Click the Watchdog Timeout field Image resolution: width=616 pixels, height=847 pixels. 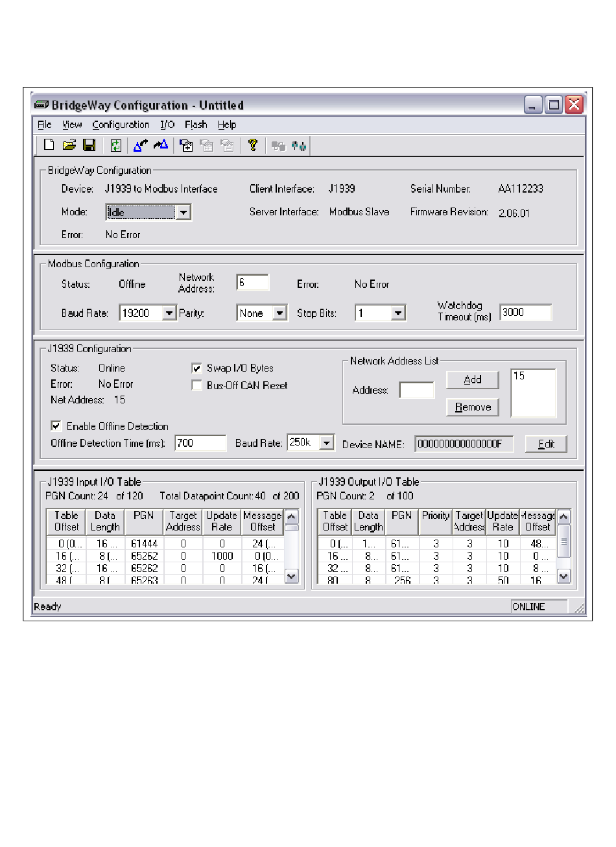tap(526, 313)
